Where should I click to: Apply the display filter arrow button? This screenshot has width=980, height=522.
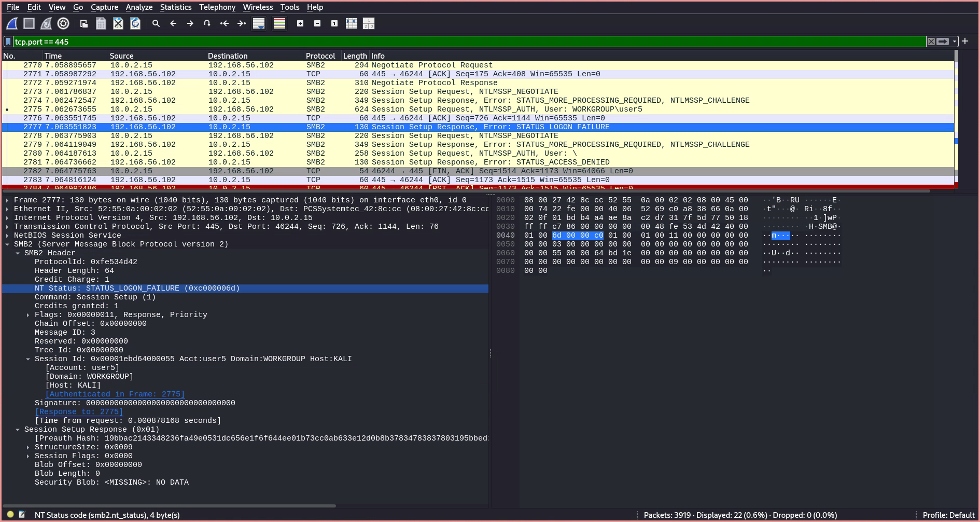pyautogui.click(x=943, y=42)
